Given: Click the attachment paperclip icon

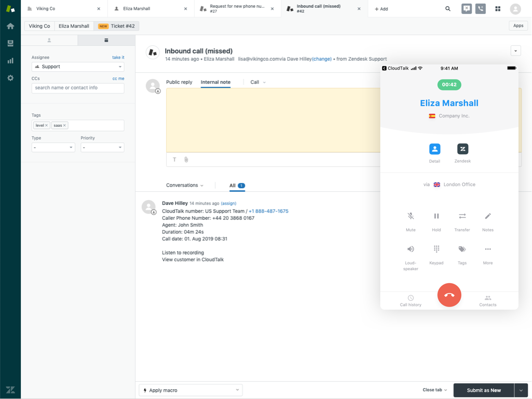Looking at the screenshot, I should tap(186, 159).
